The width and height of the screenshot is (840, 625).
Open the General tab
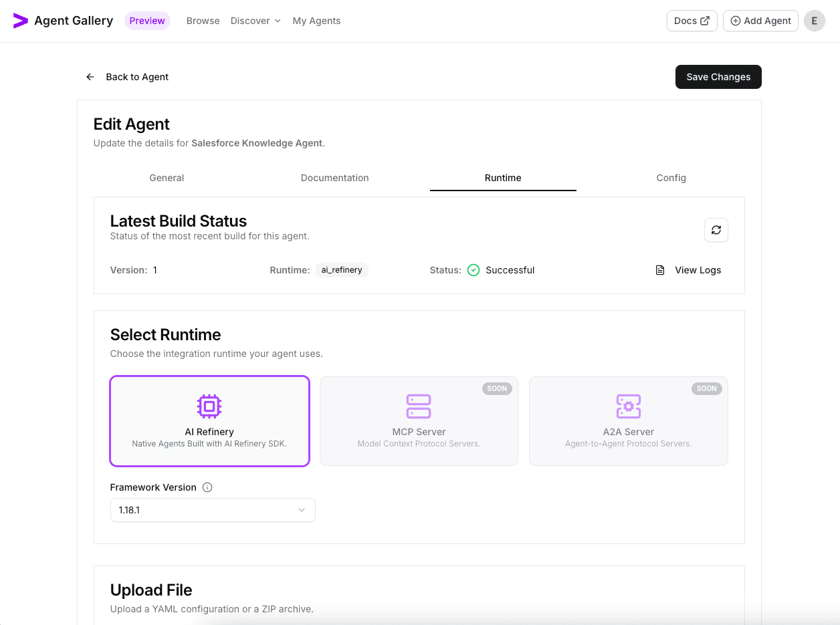167,178
